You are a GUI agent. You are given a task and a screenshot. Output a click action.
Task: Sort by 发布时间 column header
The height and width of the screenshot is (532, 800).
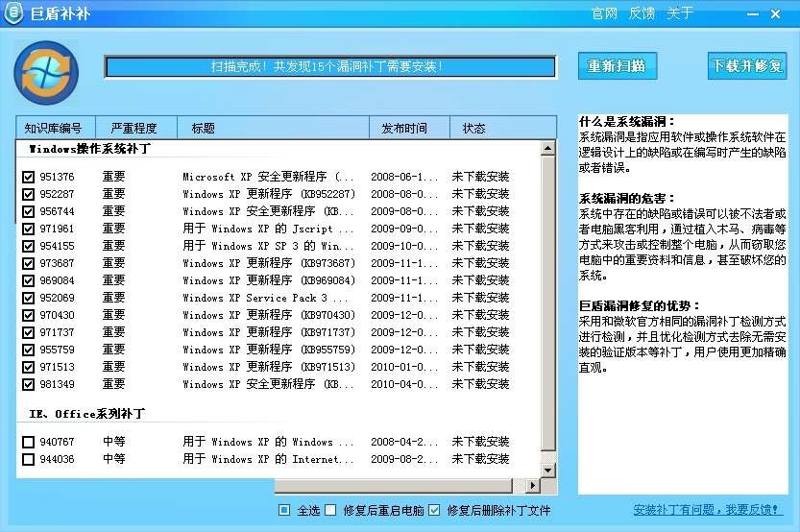409,128
